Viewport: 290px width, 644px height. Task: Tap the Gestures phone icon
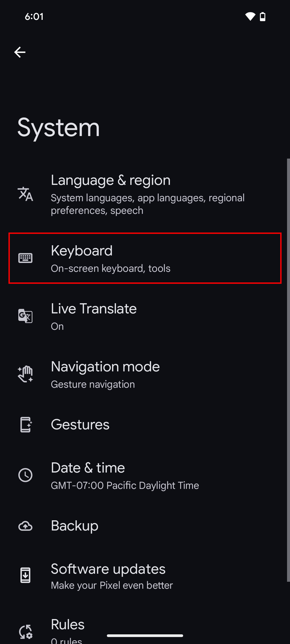(26, 425)
